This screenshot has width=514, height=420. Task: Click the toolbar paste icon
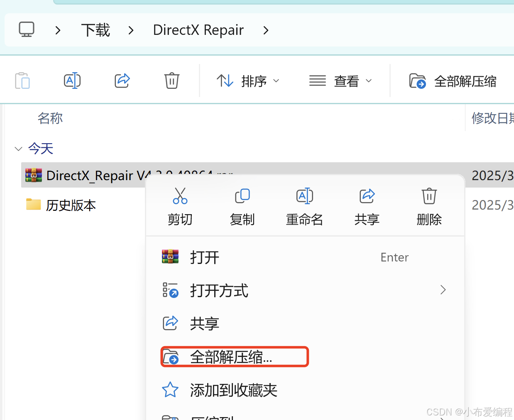pos(22,81)
